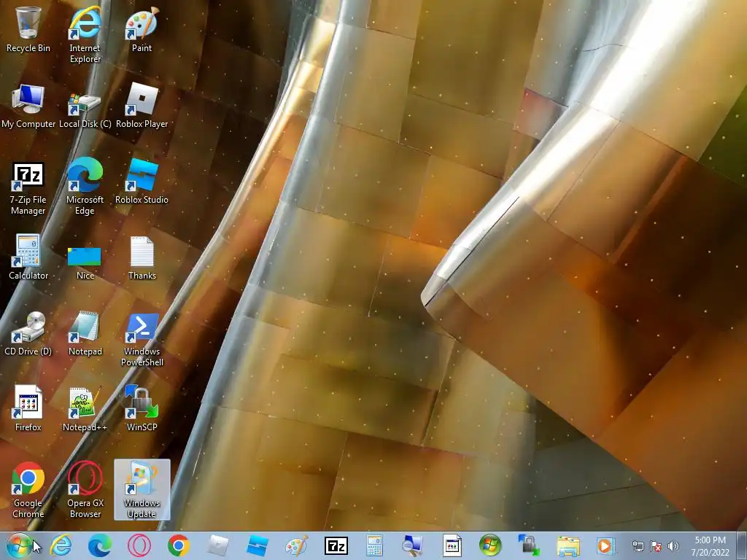Select the Thanks text file on desktop
The image size is (747, 560).
[142, 258]
